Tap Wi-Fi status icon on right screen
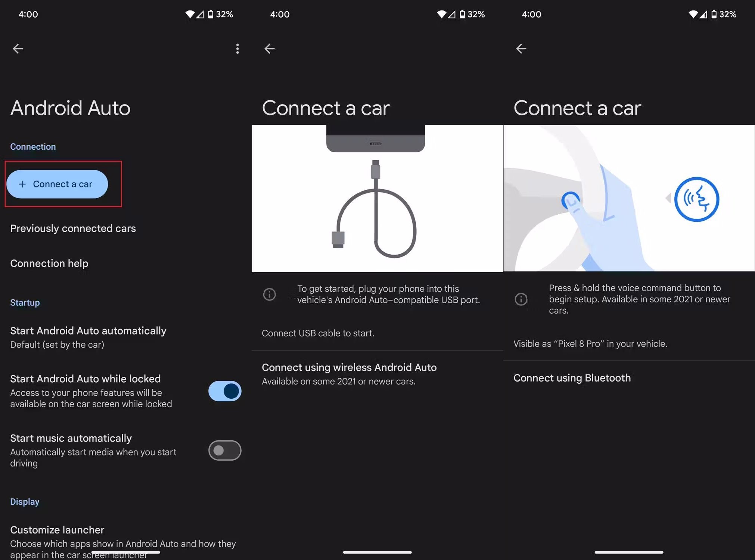This screenshot has width=755, height=560. point(693,15)
